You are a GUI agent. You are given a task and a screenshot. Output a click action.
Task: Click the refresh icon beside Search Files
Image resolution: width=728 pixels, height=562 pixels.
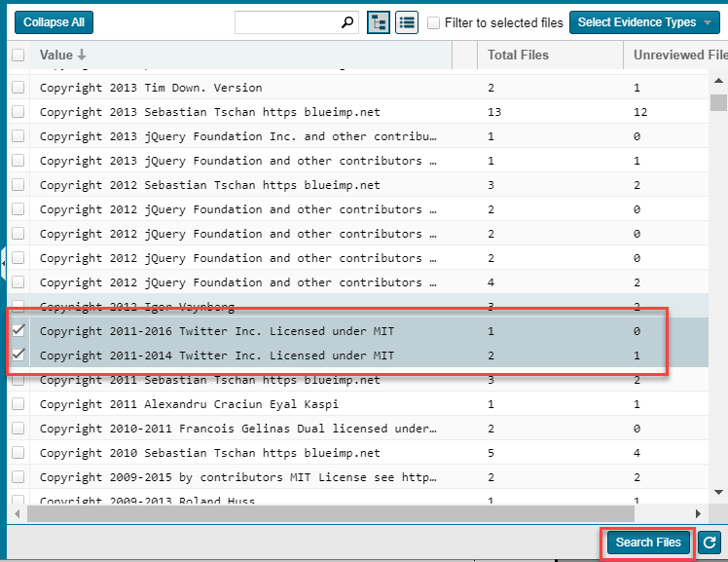click(x=708, y=543)
